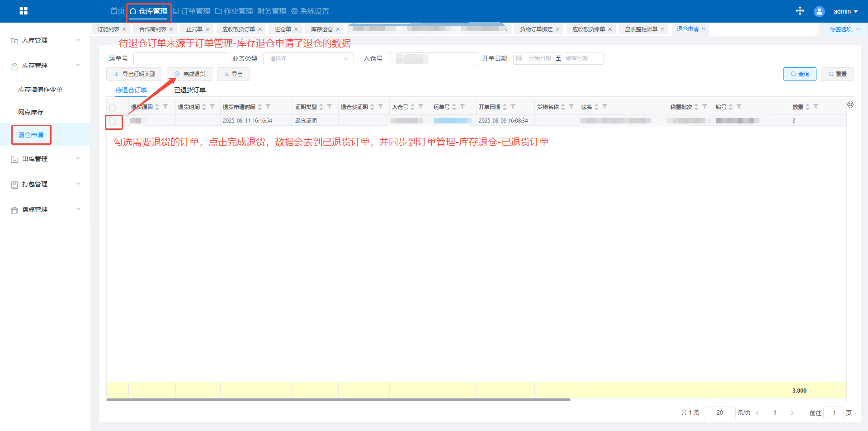The width and height of the screenshot is (868, 431).
Task: Open the 业务类型 dropdown
Action: [x=308, y=59]
